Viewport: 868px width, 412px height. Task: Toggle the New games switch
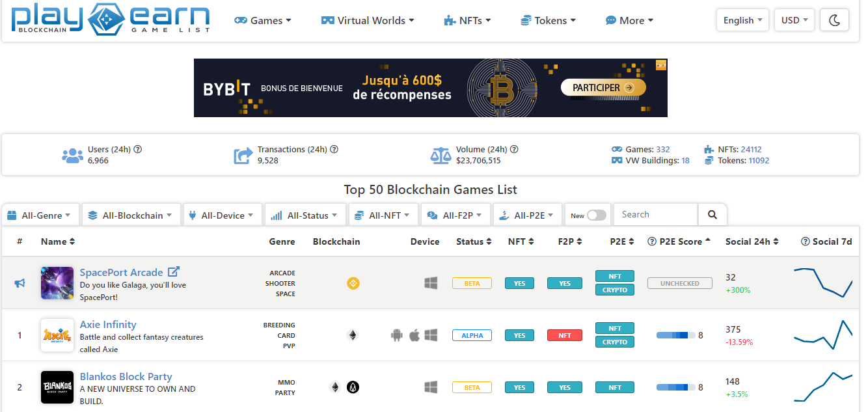[596, 215]
